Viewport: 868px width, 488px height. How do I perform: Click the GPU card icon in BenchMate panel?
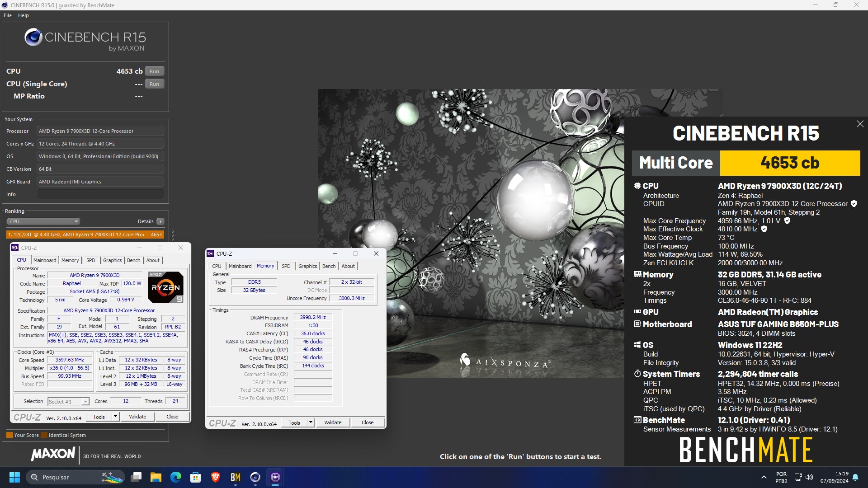click(x=637, y=312)
